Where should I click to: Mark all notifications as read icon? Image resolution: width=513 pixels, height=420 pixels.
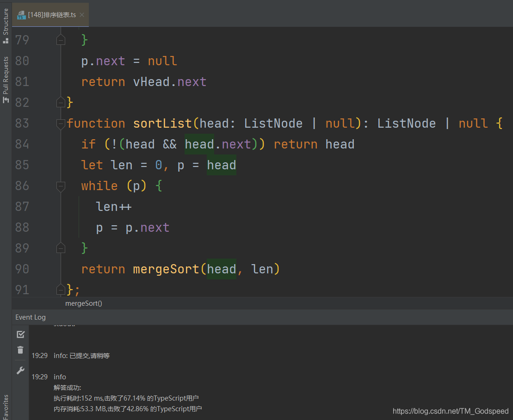[21, 334]
